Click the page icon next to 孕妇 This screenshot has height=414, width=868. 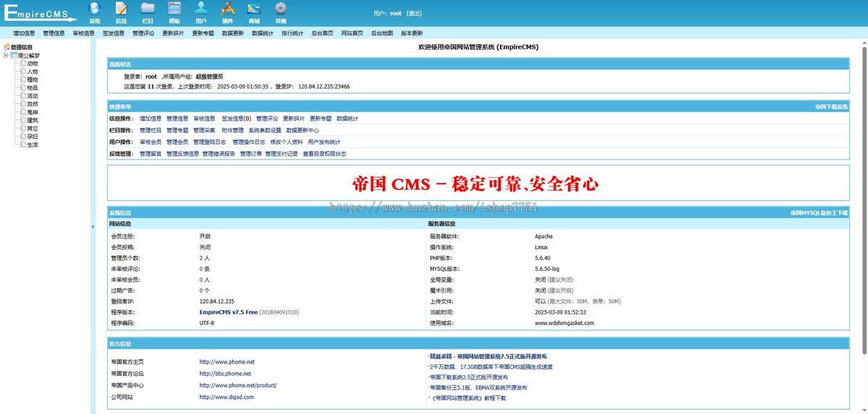pos(23,137)
